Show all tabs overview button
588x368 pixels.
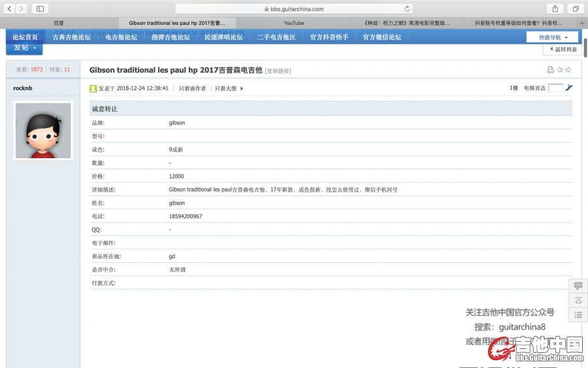(x=575, y=8)
